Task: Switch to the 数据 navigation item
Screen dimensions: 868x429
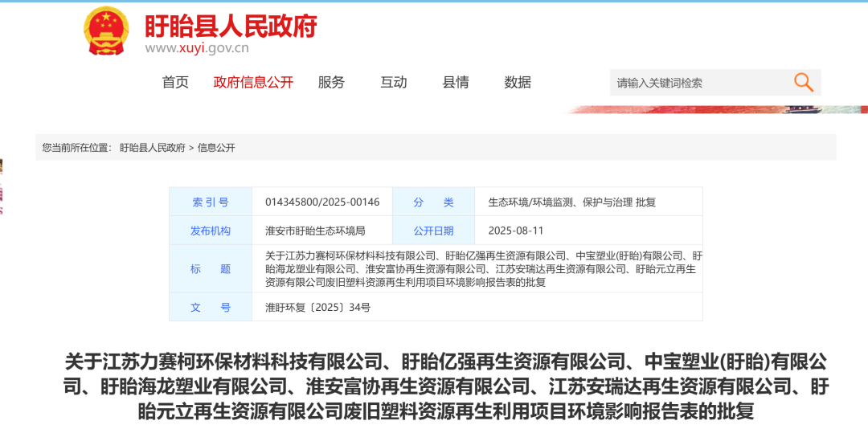Action: point(518,82)
